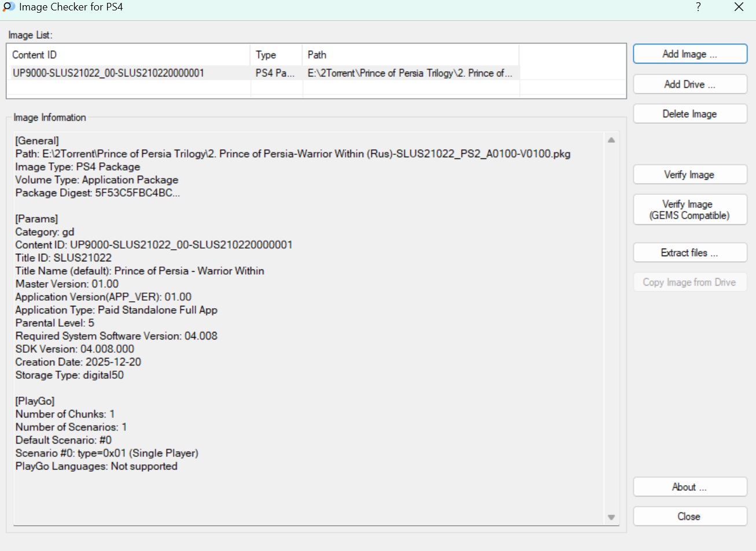This screenshot has height=551, width=756.
Task: Choose Extract files option
Action: (689, 253)
